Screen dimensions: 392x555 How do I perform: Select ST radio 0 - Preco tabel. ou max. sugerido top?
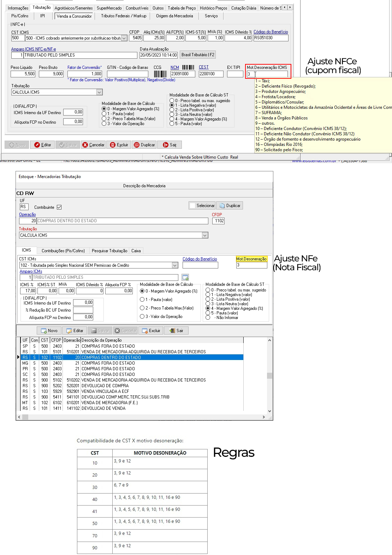[x=172, y=101]
